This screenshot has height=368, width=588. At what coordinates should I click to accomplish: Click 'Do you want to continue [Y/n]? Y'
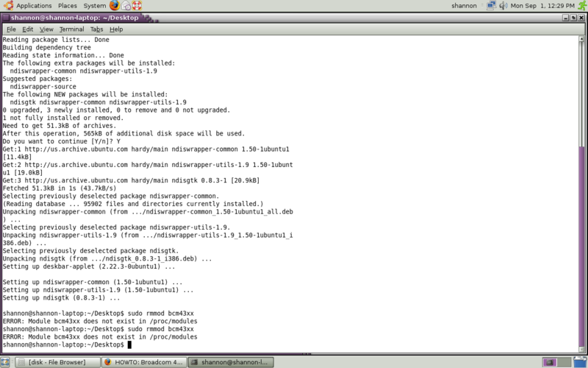[x=62, y=141]
